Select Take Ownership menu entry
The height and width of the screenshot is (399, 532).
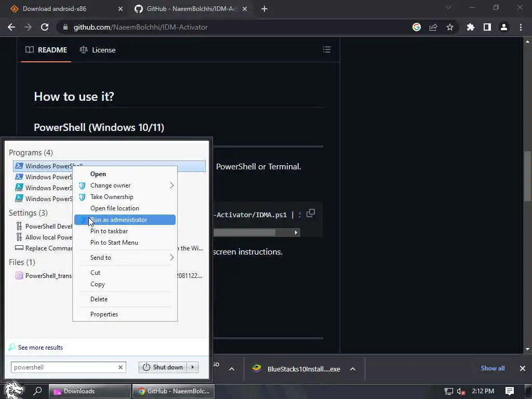[x=125, y=197]
